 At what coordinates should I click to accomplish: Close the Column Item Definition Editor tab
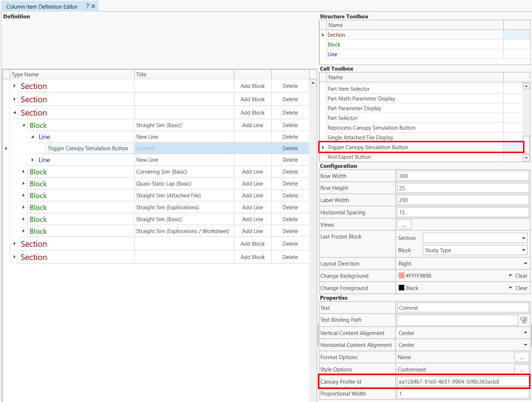pos(93,6)
